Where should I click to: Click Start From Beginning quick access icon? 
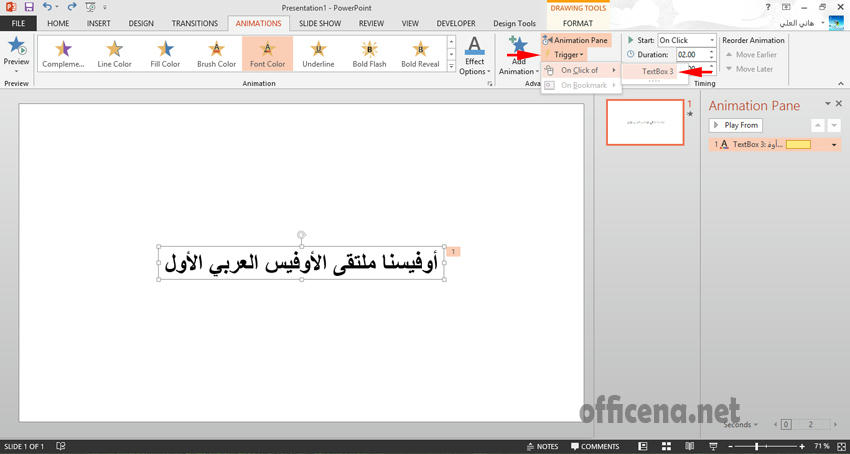click(91, 7)
